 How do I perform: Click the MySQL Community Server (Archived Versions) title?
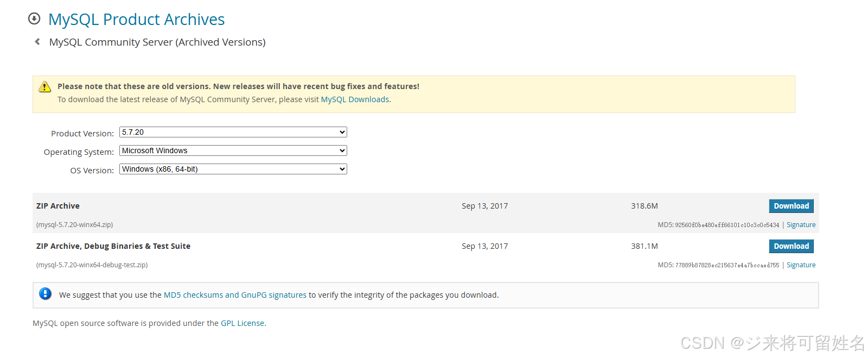coord(157,42)
